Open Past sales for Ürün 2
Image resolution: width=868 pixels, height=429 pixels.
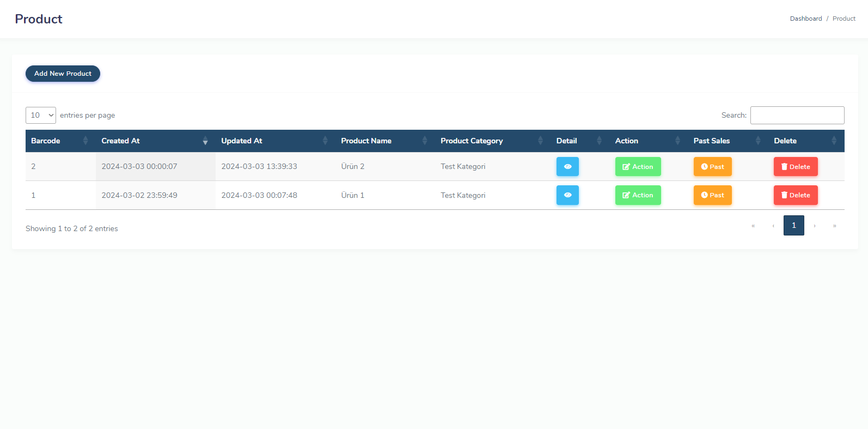point(712,167)
